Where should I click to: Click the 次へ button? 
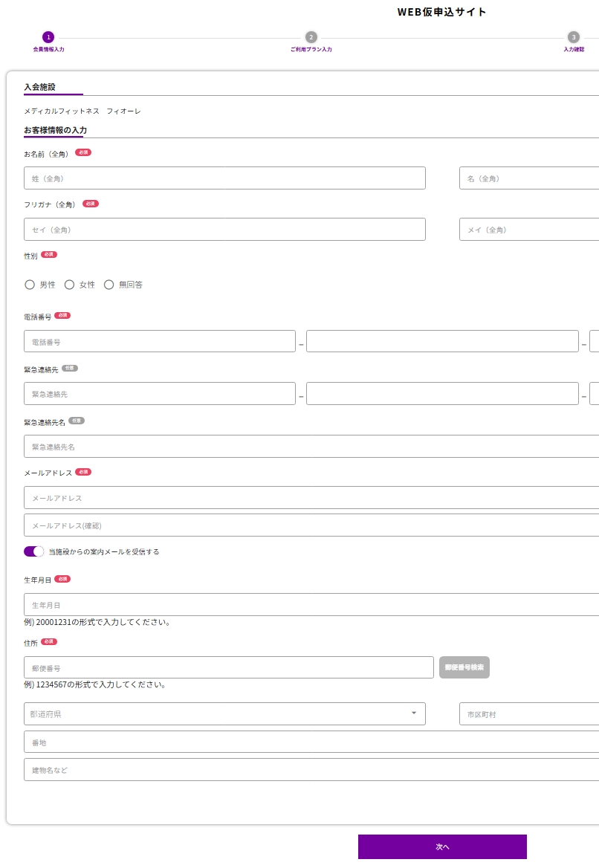(442, 846)
